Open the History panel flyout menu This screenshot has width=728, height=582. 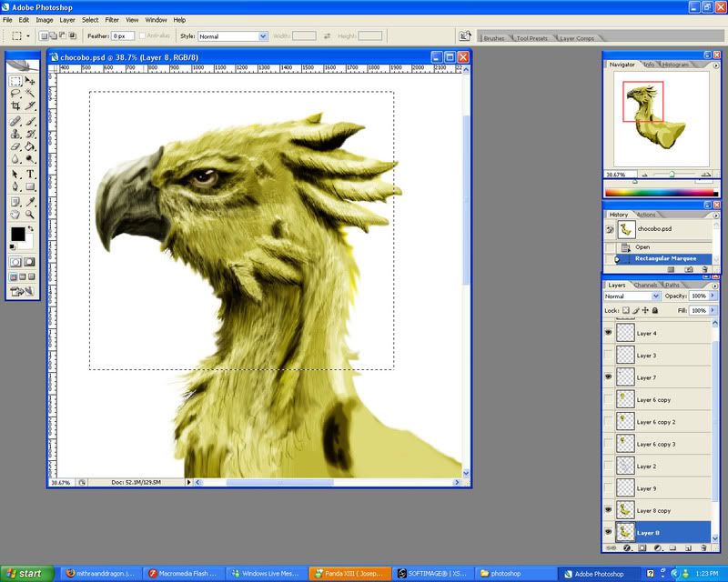click(x=716, y=216)
